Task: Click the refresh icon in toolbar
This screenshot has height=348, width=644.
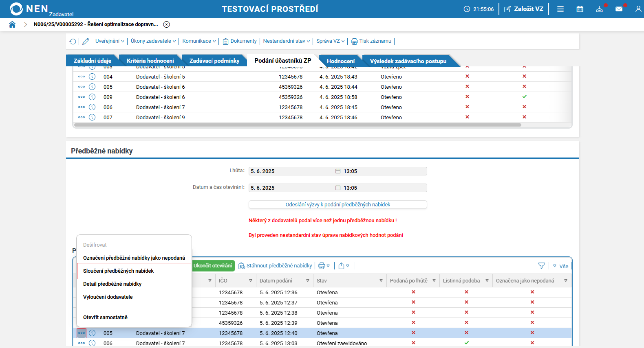Action: (x=73, y=42)
